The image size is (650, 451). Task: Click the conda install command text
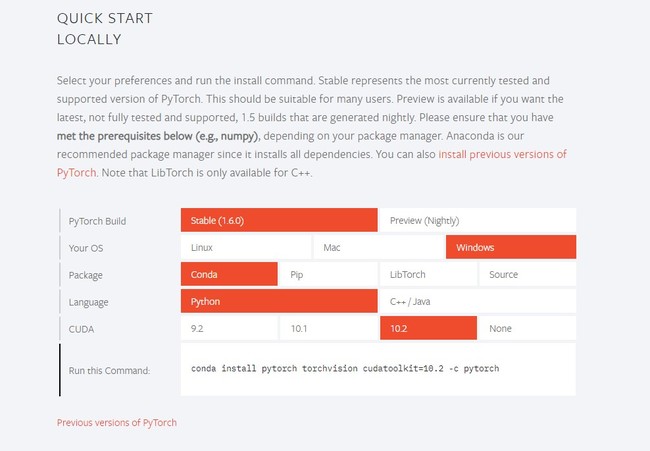coord(344,369)
